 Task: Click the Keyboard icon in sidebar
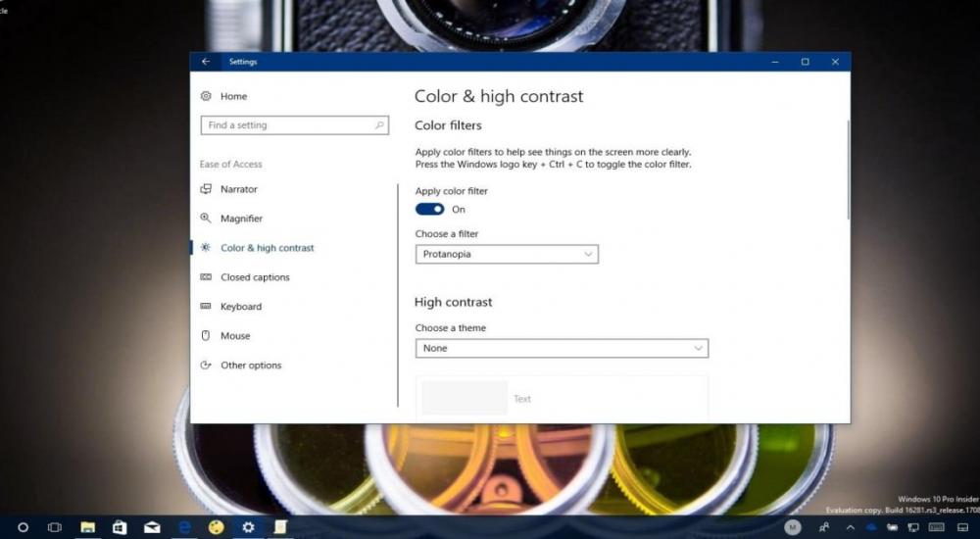(x=206, y=307)
